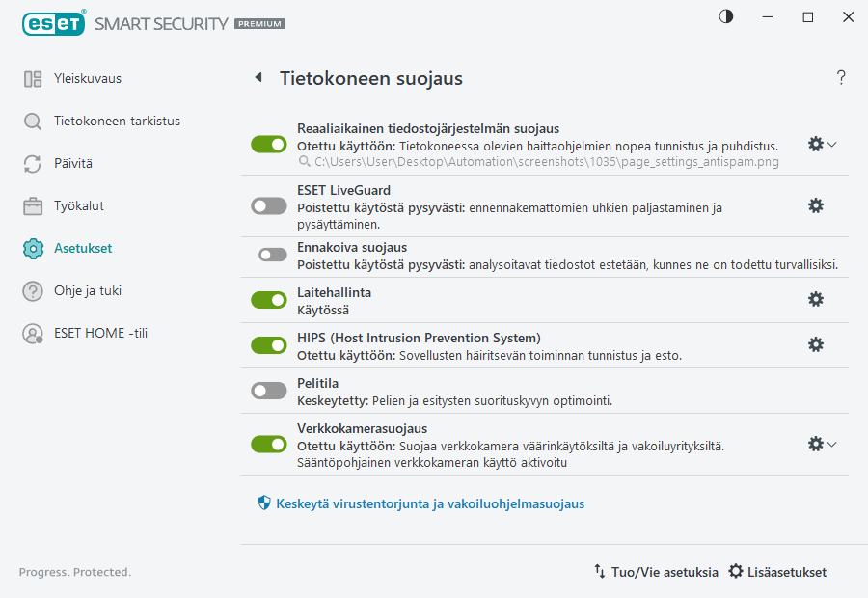Open HIPS settings gear
Image resolution: width=868 pixels, height=598 pixels.
pyautogui.click(x=816, y=344)
